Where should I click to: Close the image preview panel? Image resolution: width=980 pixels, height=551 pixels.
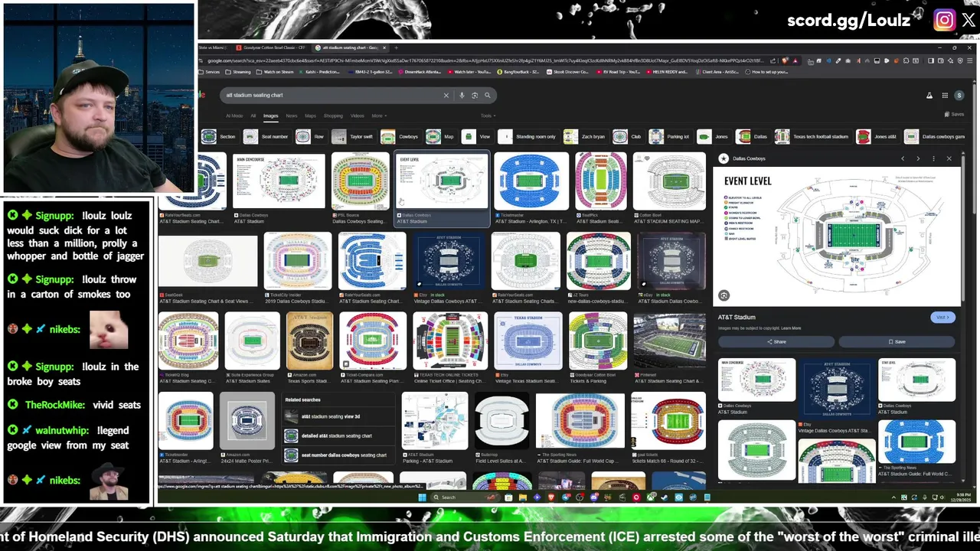949,158
